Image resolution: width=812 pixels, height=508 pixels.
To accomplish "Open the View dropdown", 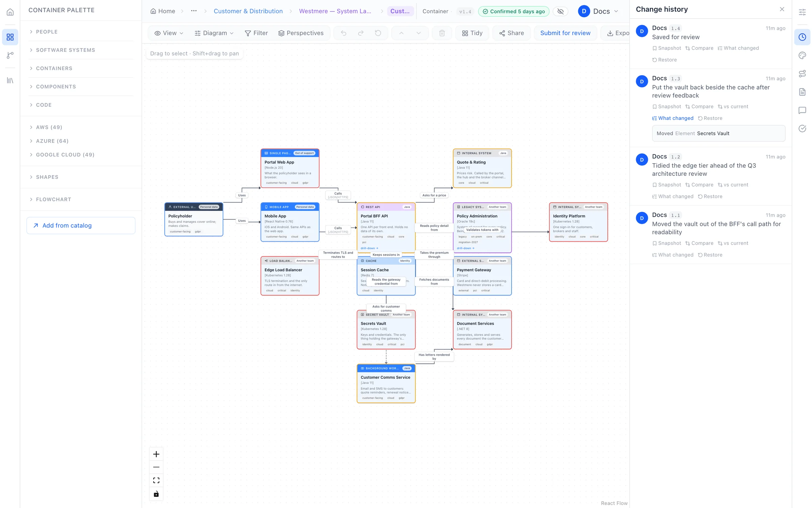I will coord(168,33).
